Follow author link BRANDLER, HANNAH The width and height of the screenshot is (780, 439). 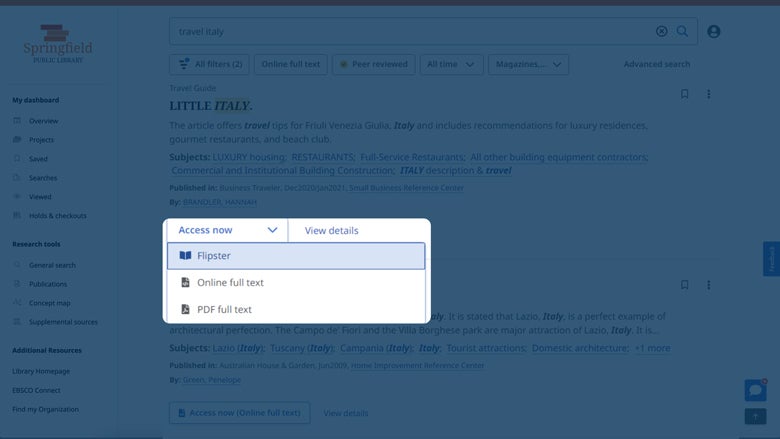[220, 202]
